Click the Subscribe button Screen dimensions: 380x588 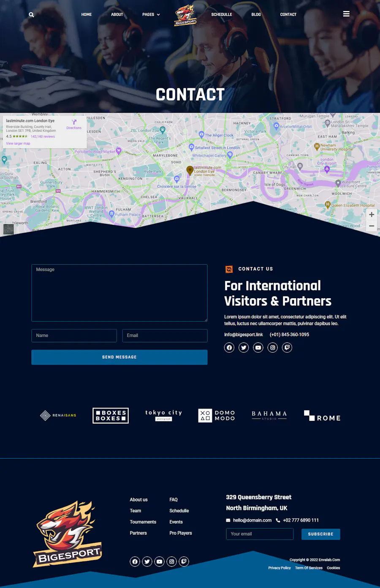(x=321, y=534)
